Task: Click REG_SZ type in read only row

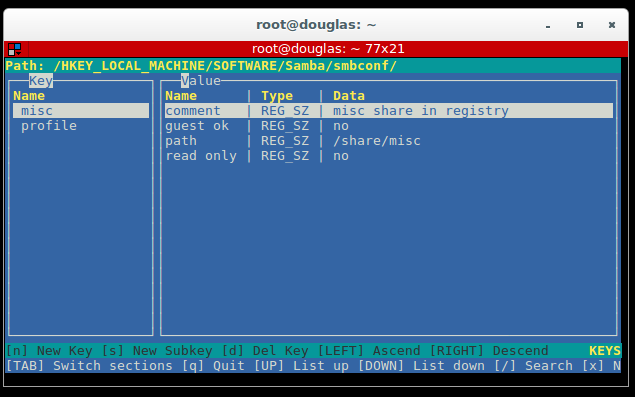Action: (x=285, y=156)
